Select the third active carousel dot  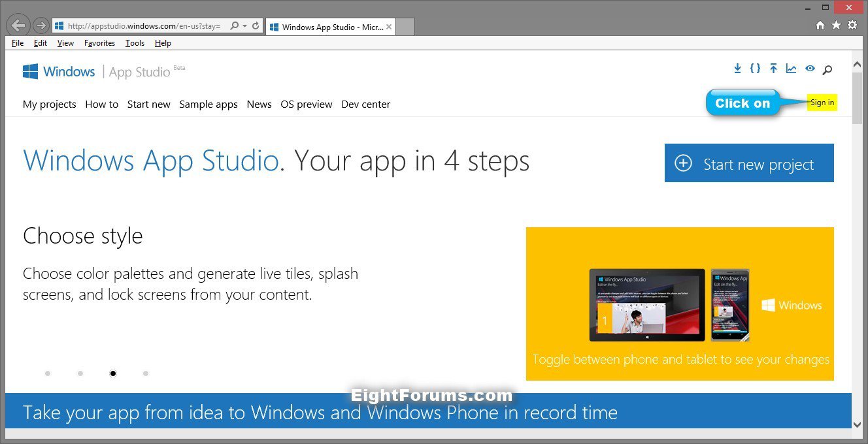[x=113, y=373]
